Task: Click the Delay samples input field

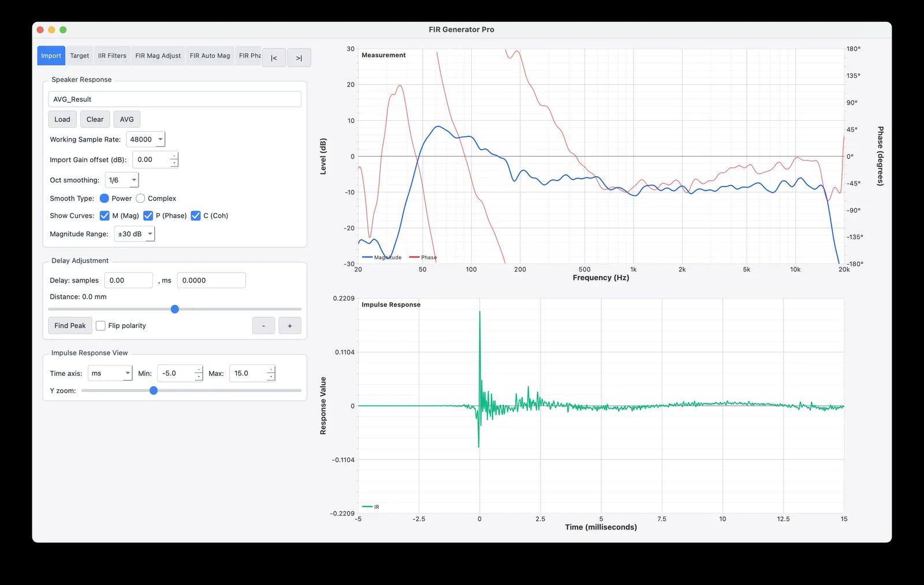Action: coord(129,280)
